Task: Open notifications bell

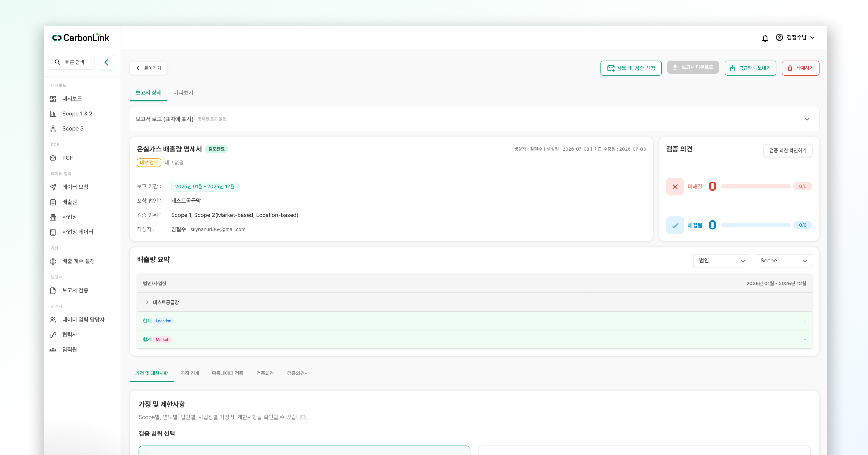Action: [x=765, y=38]
